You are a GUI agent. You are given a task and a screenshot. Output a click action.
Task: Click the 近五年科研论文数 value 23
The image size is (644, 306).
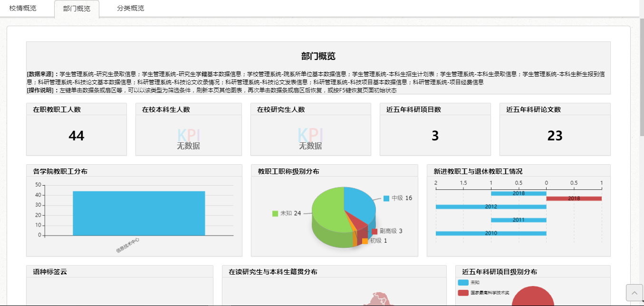point(555,136)
